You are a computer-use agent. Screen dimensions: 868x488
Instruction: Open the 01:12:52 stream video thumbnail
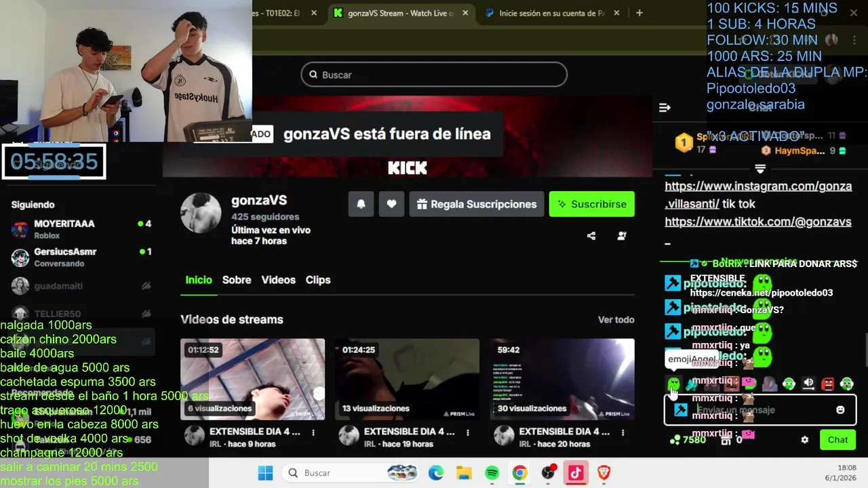point(252,379)
